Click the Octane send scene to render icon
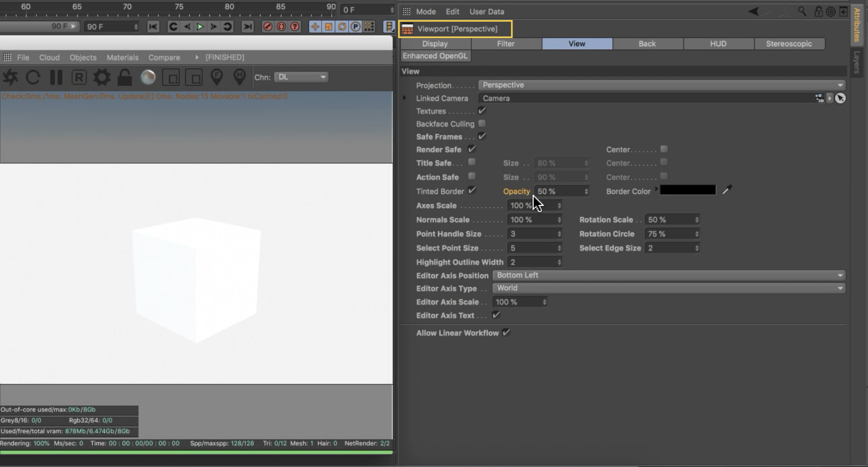 (x=10, y=77)
